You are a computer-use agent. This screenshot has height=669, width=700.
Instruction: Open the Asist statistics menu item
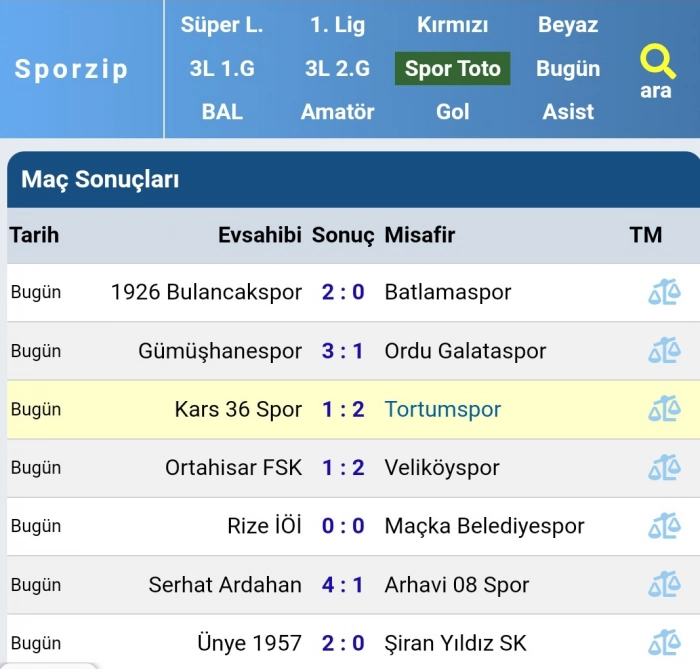[568, 112]
